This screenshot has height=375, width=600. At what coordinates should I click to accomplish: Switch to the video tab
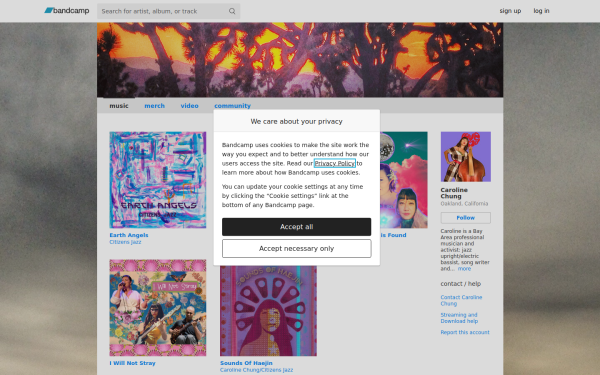tap(189, 106)
